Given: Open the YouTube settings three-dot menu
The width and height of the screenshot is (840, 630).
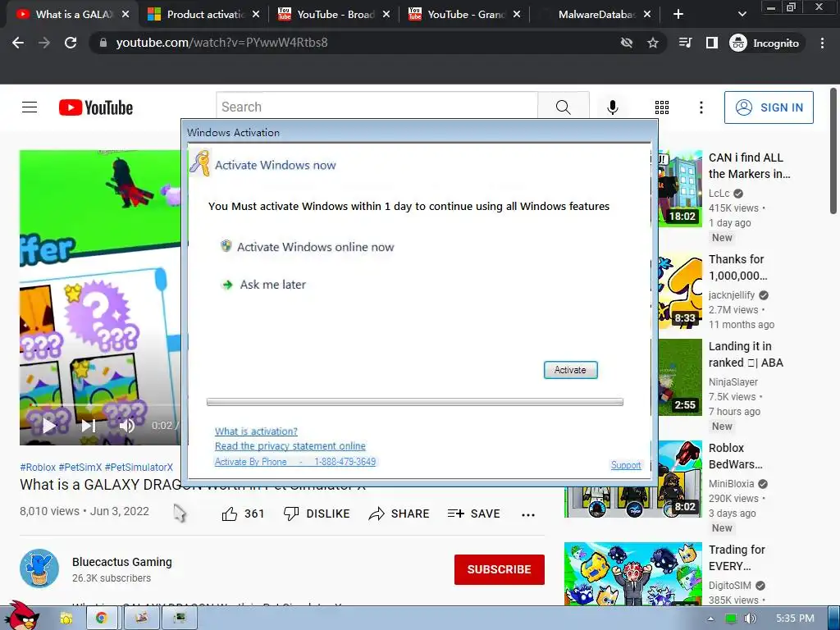Looking at the screenshot, I should (x=701, y=107).
